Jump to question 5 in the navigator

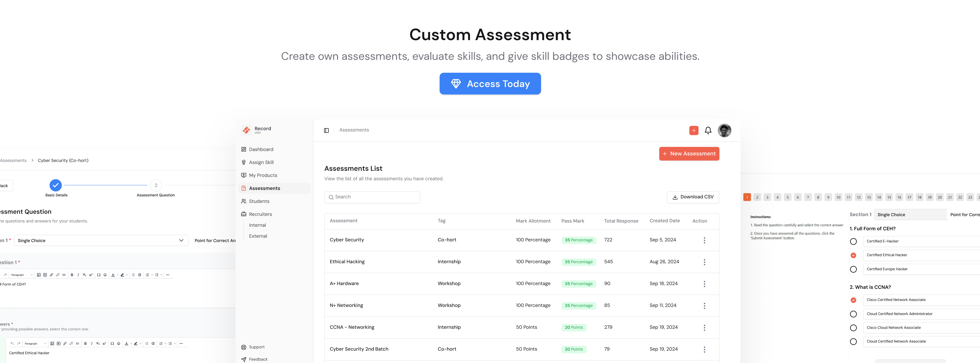tap(787, 197)
